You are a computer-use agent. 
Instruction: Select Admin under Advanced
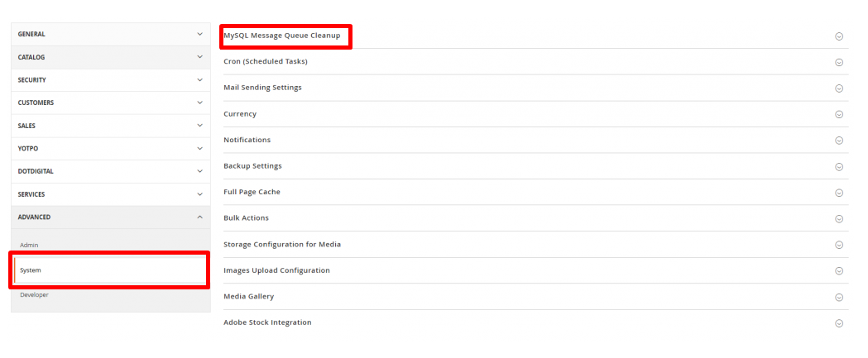30,246
